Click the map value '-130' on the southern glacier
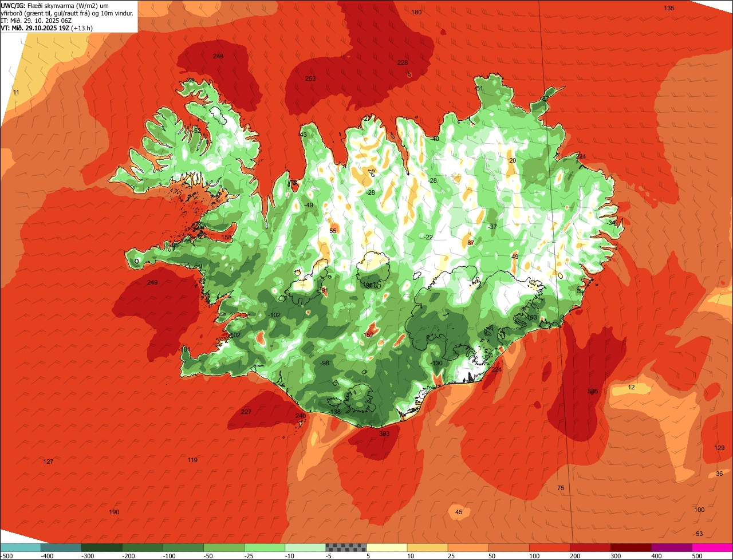The width and height of the screenshot is (733, 560). coord(437,364)
